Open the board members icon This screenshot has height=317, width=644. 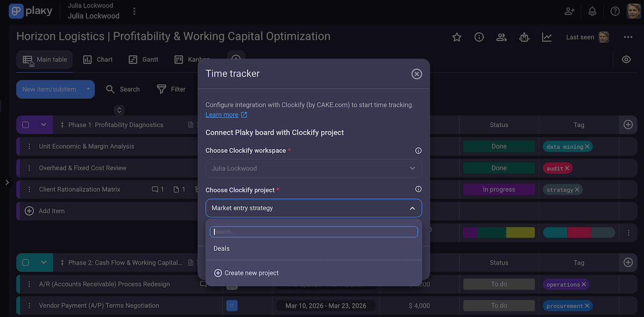point(502,37)
